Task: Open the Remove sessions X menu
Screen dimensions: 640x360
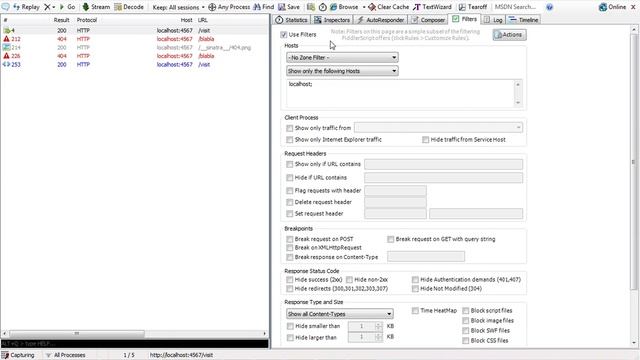Action: tap(49, 7)
